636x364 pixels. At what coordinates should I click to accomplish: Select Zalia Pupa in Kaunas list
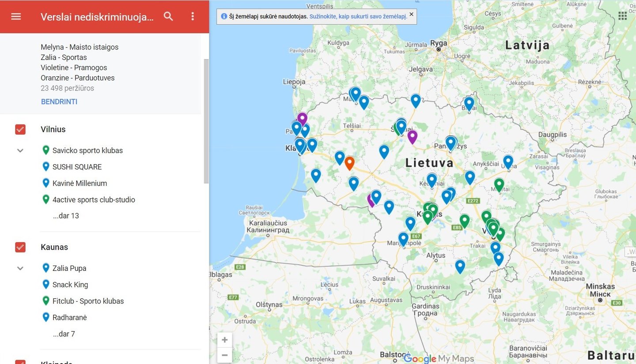pyautogui.click(x=69, y=268)
